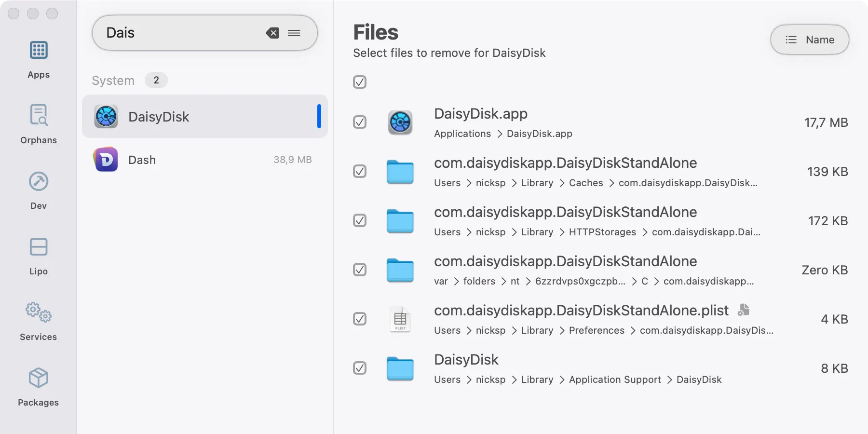Screen dimensions: 868x434
Task: Clear the search field text
Action: click(x=272, y=33)
